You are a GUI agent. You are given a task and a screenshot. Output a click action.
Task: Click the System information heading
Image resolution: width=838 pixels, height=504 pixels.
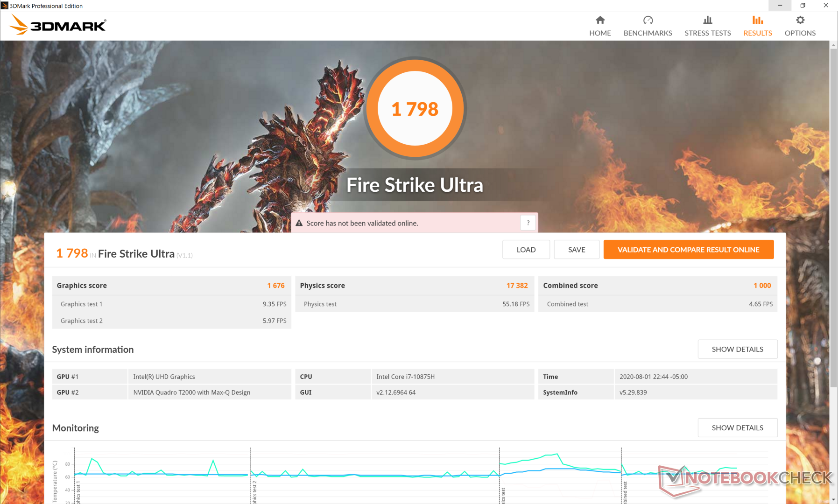pyautogui.click(x=93, y=350)
